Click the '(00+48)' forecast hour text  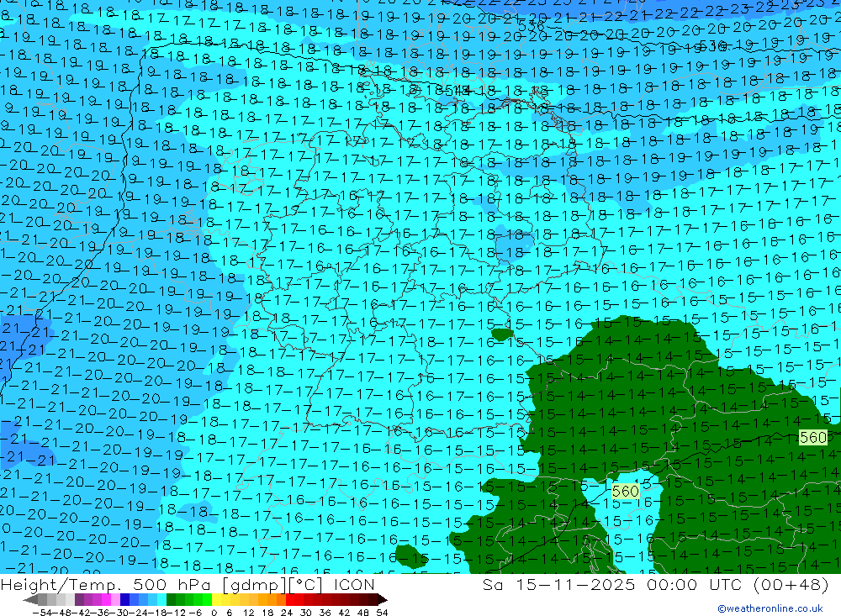791,584
